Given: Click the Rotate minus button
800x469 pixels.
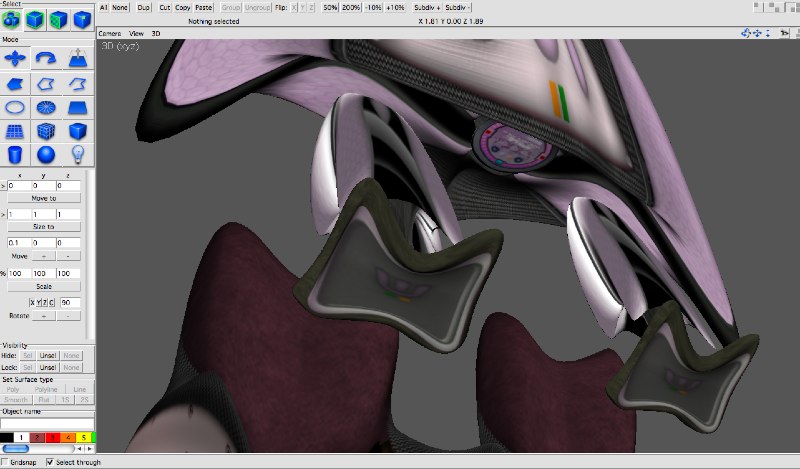Looking at the screenshot, I should pos(68,316).
